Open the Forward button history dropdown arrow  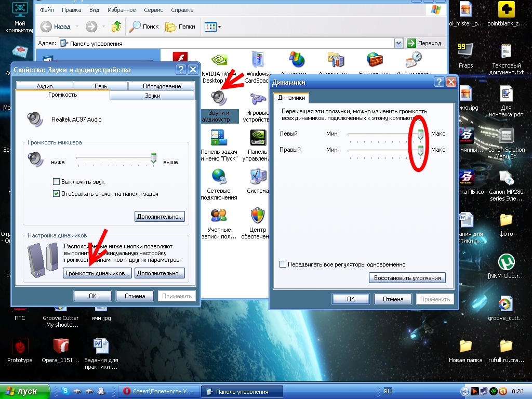pyautogui.click(x=103, y=26)
